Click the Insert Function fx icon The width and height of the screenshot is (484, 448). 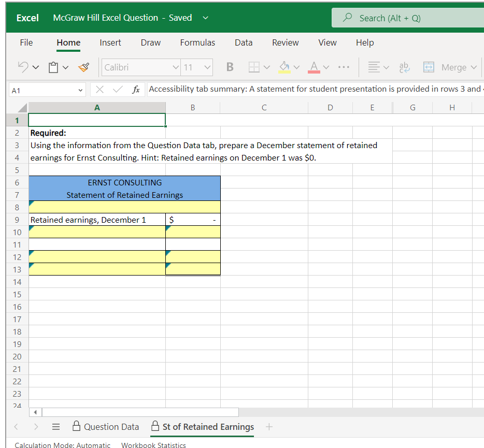point(136,90)
